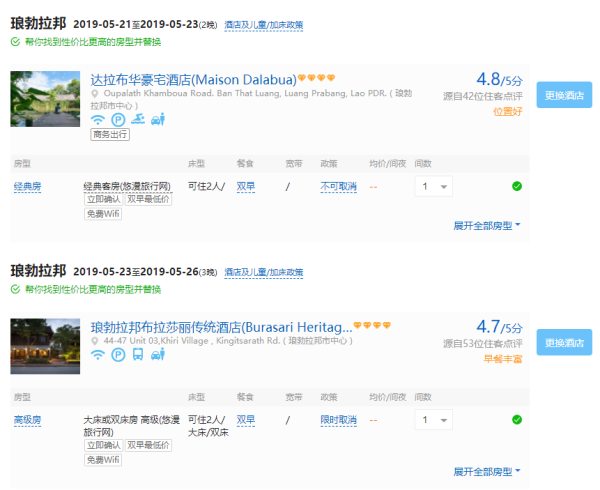Click the 位置好 highlight label

pos(507,112)
